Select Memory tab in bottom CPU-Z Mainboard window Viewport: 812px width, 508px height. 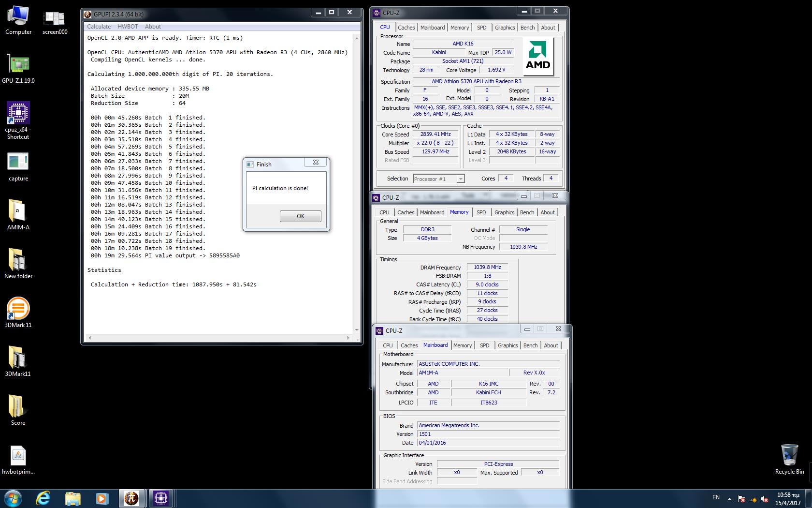coord(463,345)
